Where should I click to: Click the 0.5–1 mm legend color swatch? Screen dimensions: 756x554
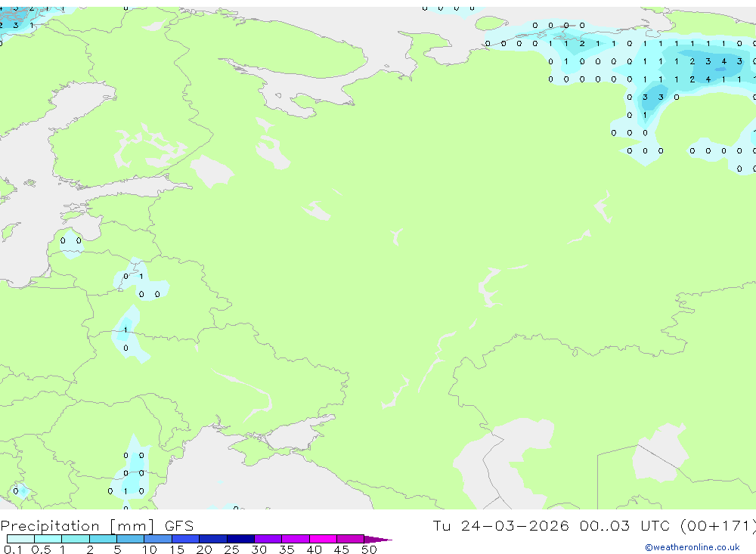point(48,539)
